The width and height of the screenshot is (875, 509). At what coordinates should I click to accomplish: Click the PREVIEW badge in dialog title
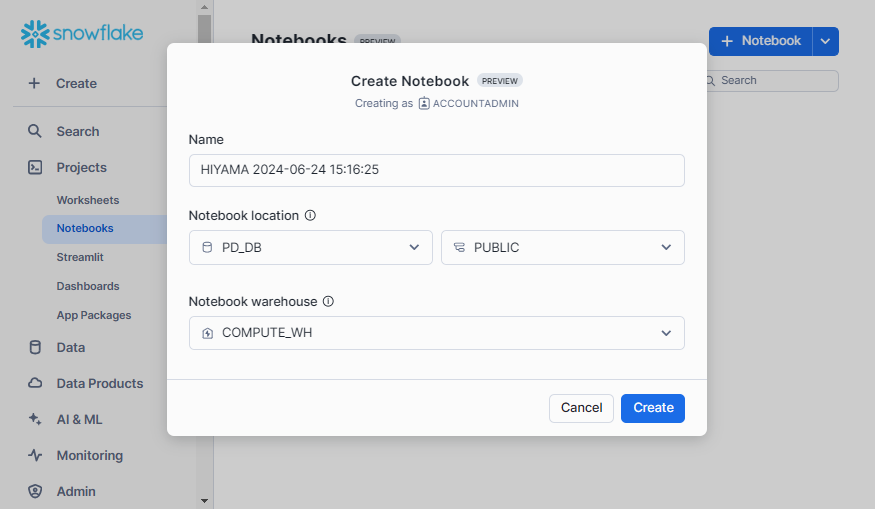pos(499,81)
